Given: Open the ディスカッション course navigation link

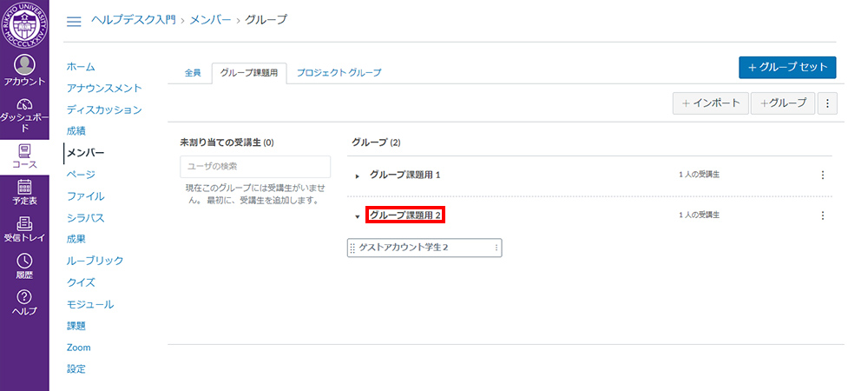Looking at the screenshot, I should pos(104,109).
